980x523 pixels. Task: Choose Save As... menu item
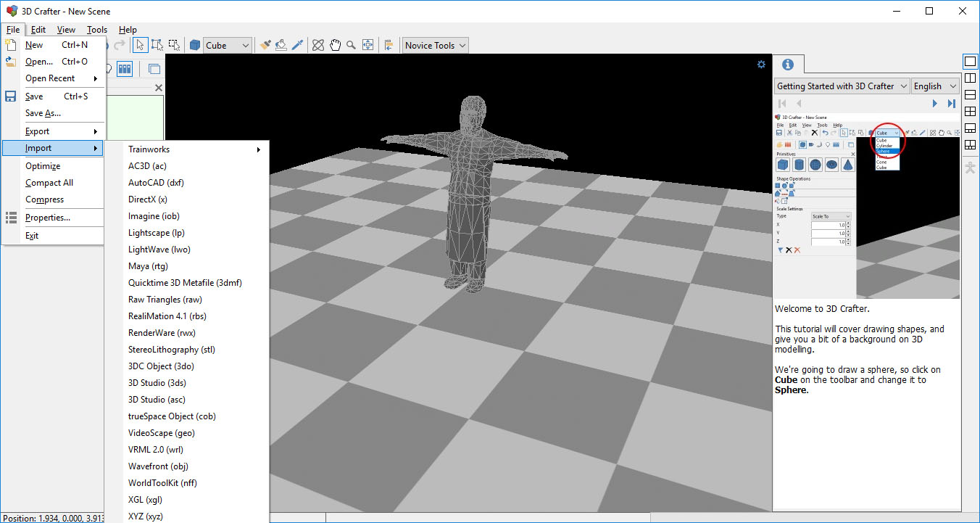pos(54,113)
